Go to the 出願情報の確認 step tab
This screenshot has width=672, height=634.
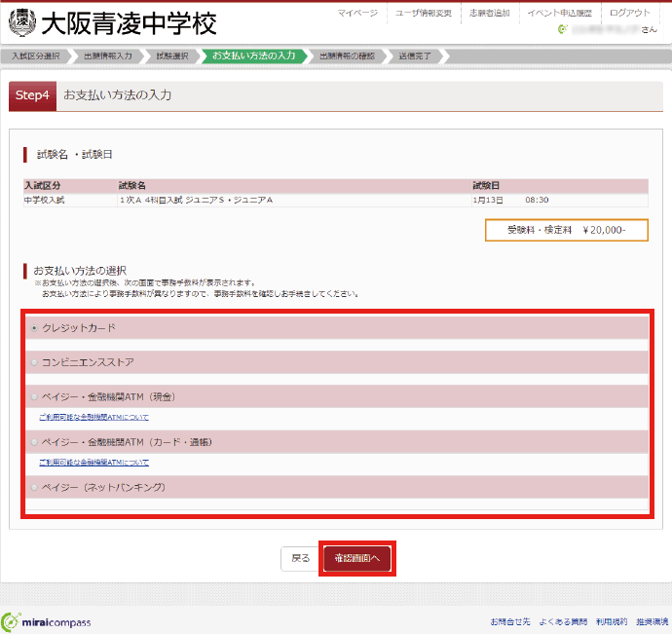point(347,56)
